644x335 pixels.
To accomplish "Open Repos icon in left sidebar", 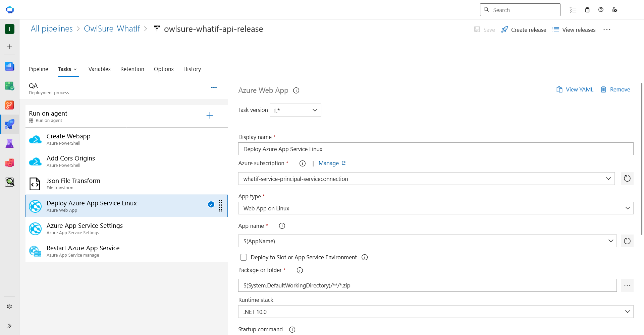I will click(9, 105).
